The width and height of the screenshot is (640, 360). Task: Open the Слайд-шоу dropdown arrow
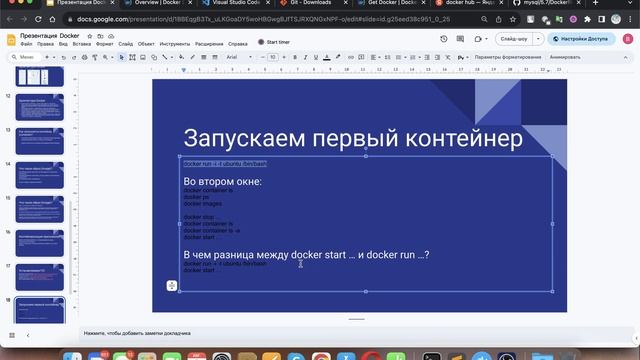click(x=538, y=39)
